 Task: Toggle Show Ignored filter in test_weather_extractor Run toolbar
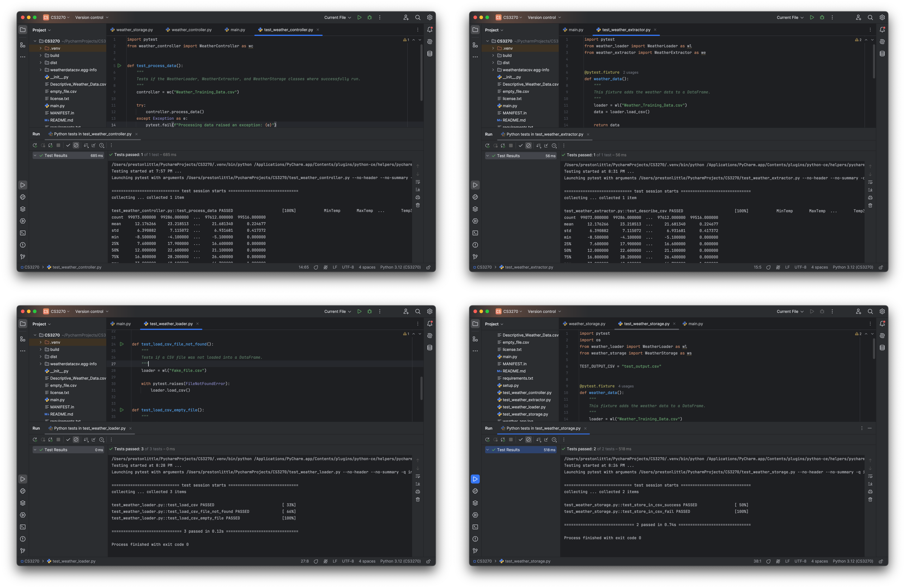[x=528, y=146]
